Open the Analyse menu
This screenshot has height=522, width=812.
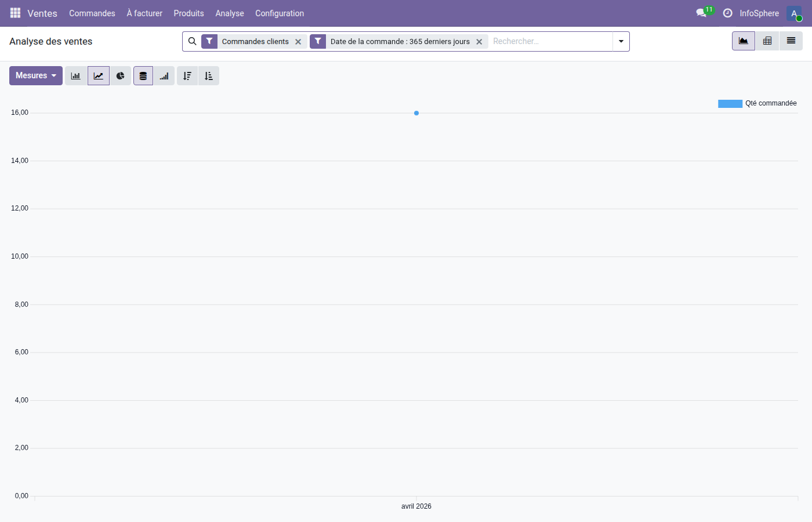[229, 13]
